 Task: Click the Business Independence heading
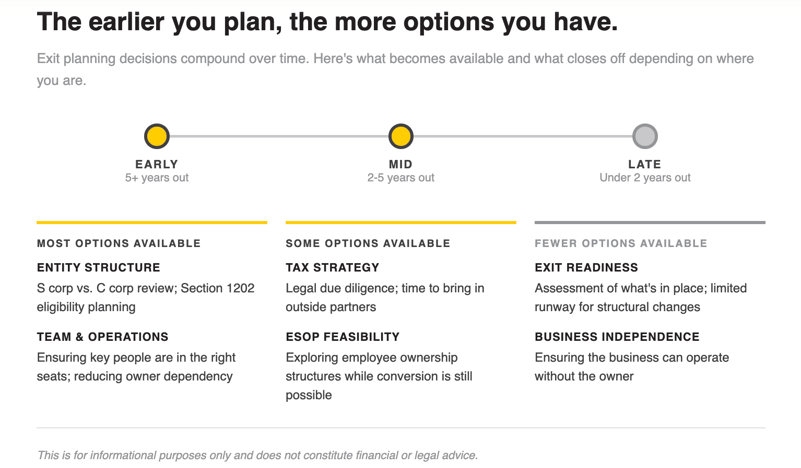pyautogui.click(x=617, y=337)
